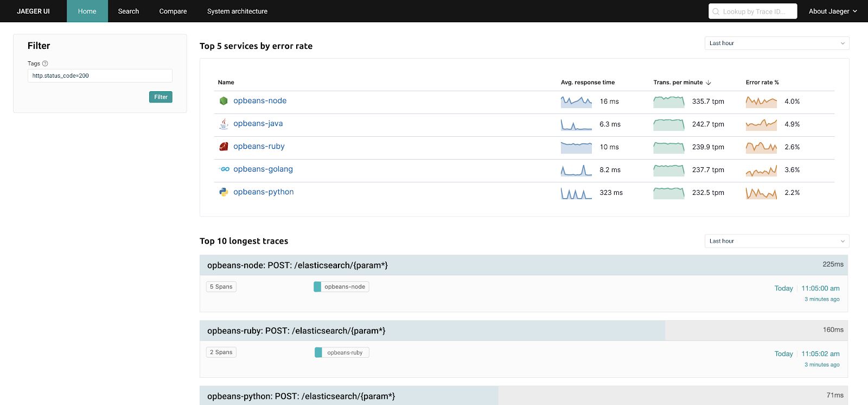The image size is (868, 405).
Task: Open the longest traces Last hour dropdown
Action: pos(776,241)
